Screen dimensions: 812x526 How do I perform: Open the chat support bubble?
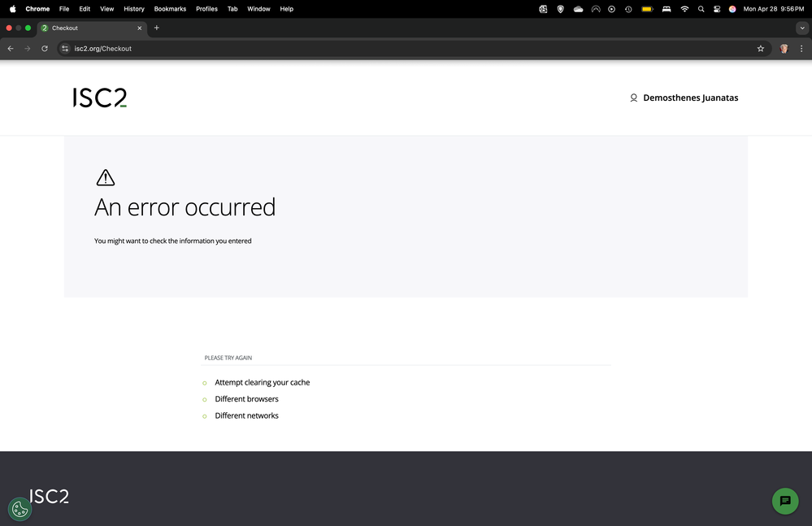[784, 501]
